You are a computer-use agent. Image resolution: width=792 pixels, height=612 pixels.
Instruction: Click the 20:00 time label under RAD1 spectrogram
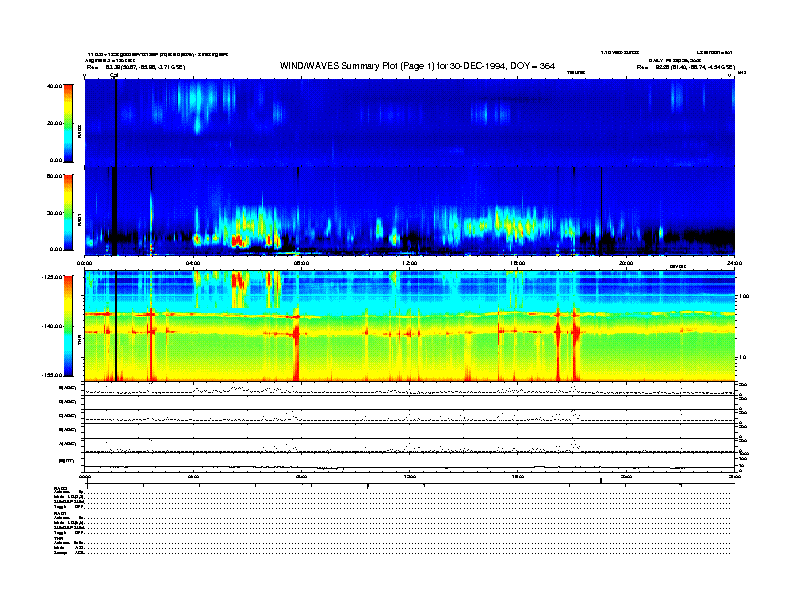click(x=626, y=263)
